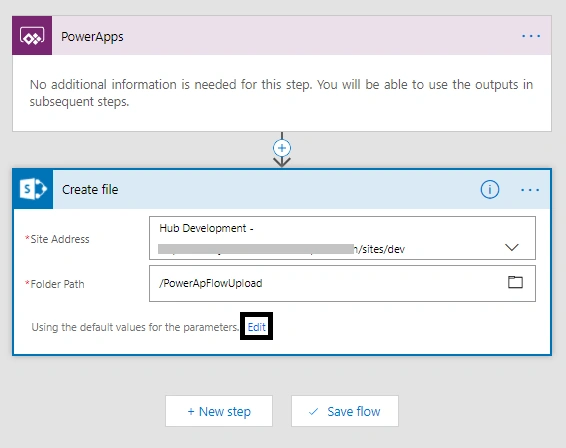Select the PowerApps step description text
Screen dimensions: 566x448
(281, 93)
